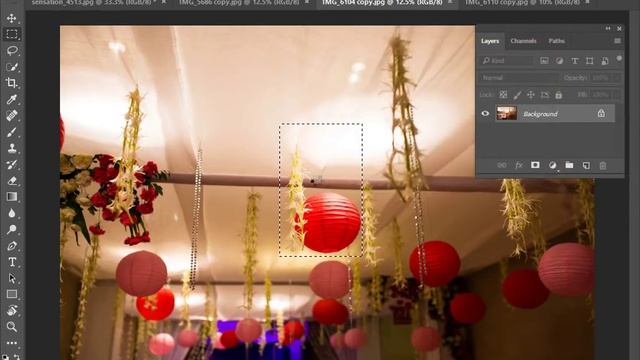
Task: Hide the Background layer with eye icon
Action: [485, 113]
